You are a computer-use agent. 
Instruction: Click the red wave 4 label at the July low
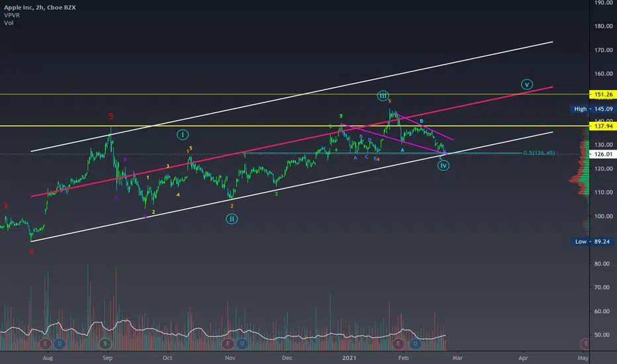(31, 251)
